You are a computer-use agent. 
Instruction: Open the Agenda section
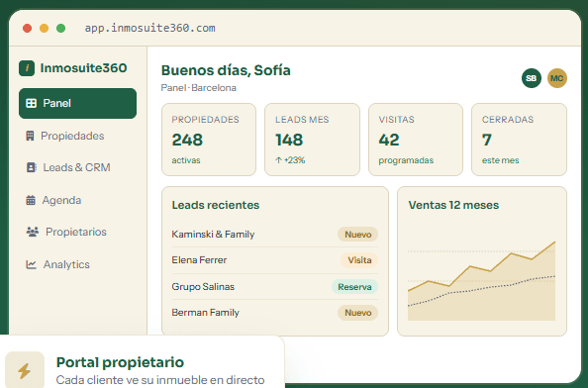click(x=77, y=200)
